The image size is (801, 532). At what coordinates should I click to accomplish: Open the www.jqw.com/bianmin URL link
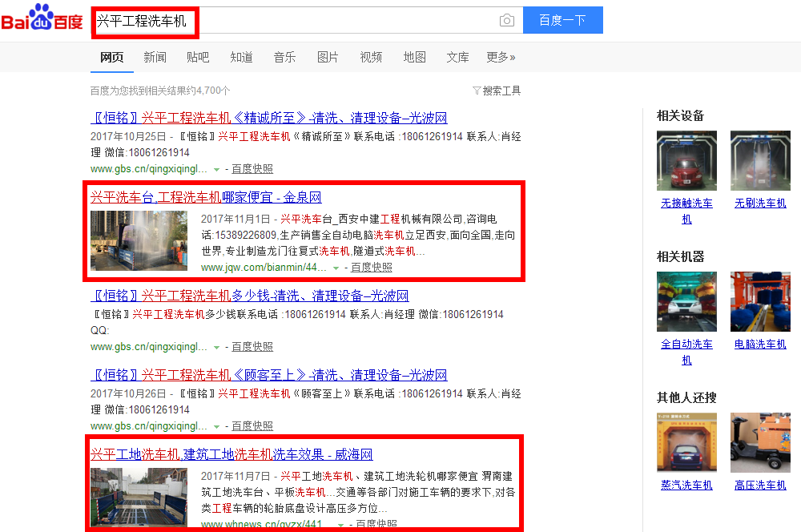pyautogui.click(x=264, y=268)
